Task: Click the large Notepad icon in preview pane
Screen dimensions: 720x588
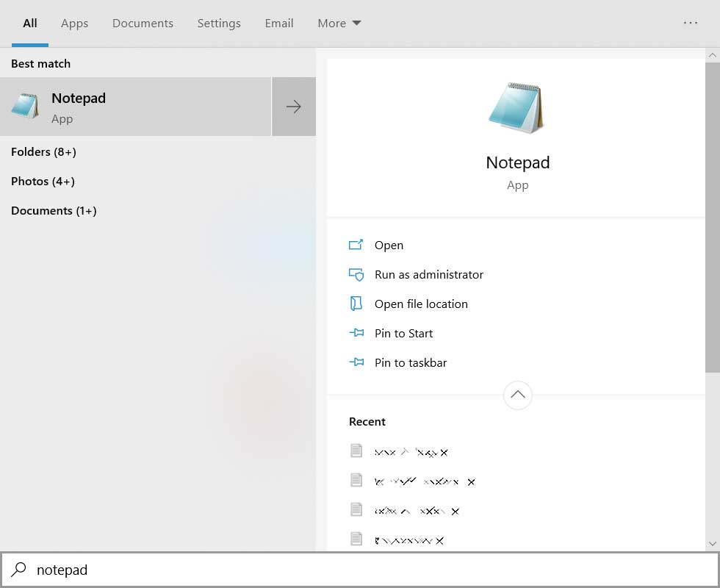Action: coord(517,108)
